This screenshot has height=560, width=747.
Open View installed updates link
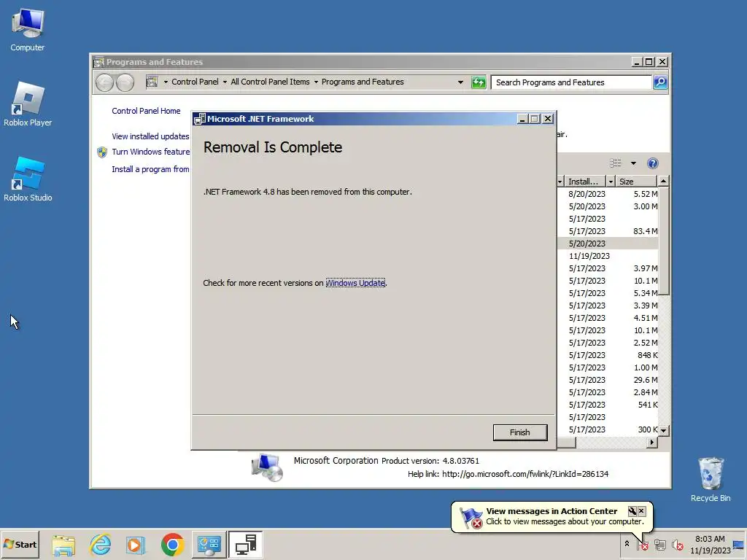coord(150,136)
